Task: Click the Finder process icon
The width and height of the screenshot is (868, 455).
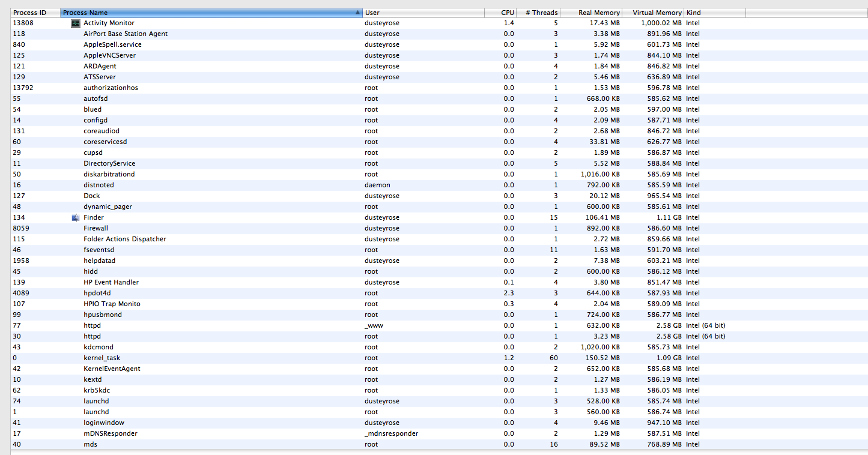Action: (x=75, y=217)
